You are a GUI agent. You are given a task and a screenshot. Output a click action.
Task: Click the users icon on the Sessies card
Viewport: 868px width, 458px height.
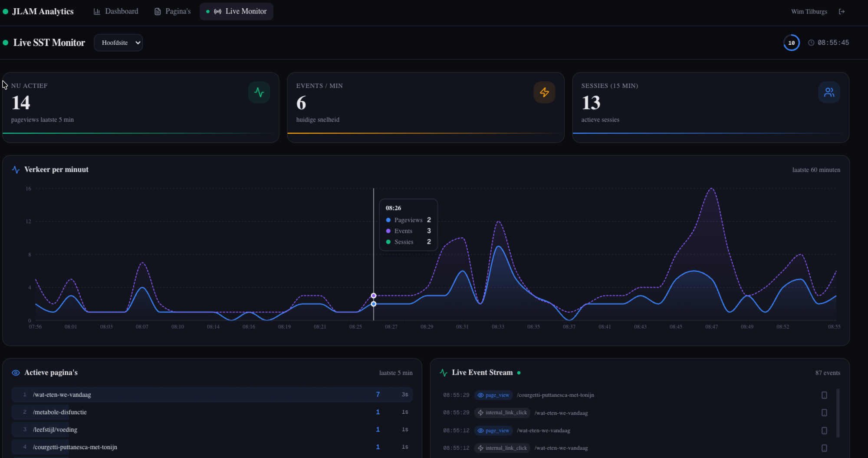(x=829, y=92)
